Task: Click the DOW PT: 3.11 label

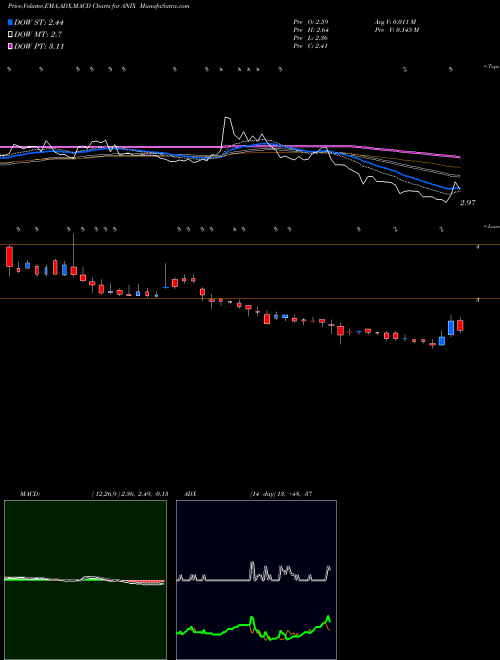Action: point(39,46)
